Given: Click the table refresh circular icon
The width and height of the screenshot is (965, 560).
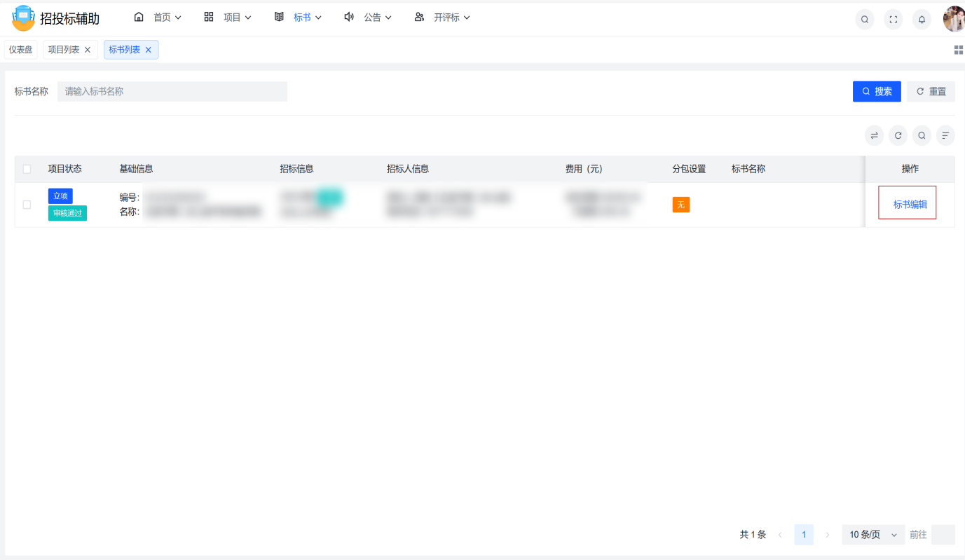Looking at the screenshot, I should coord(898,136).
